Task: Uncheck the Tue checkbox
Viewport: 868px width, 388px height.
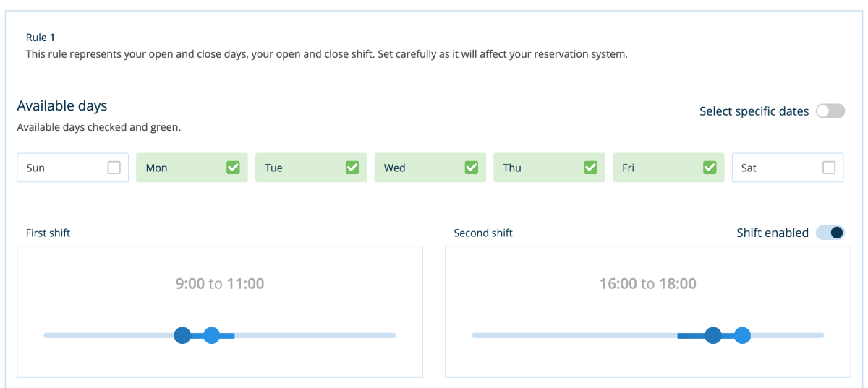Action: pyautogui.click(x=352, y=168)
